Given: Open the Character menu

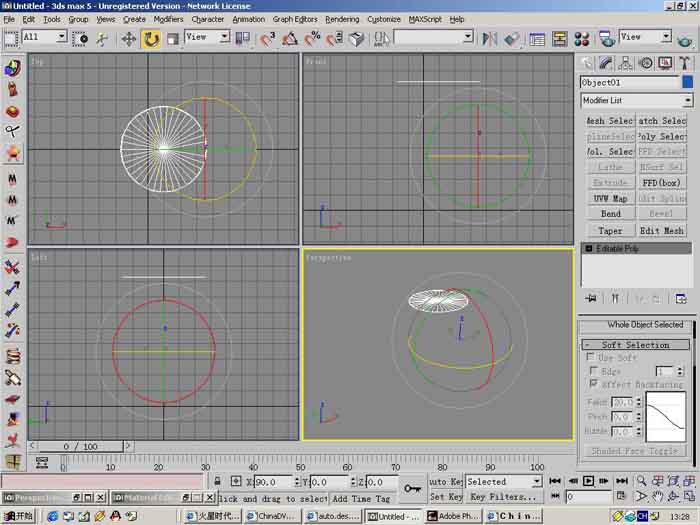Looking at the screenshot, I should [x=208, y=19].
